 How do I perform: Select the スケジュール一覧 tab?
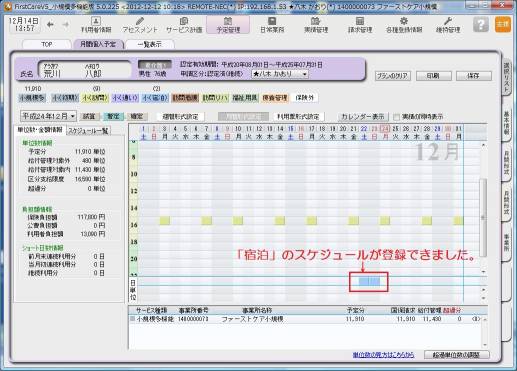(x=88, y=131)
